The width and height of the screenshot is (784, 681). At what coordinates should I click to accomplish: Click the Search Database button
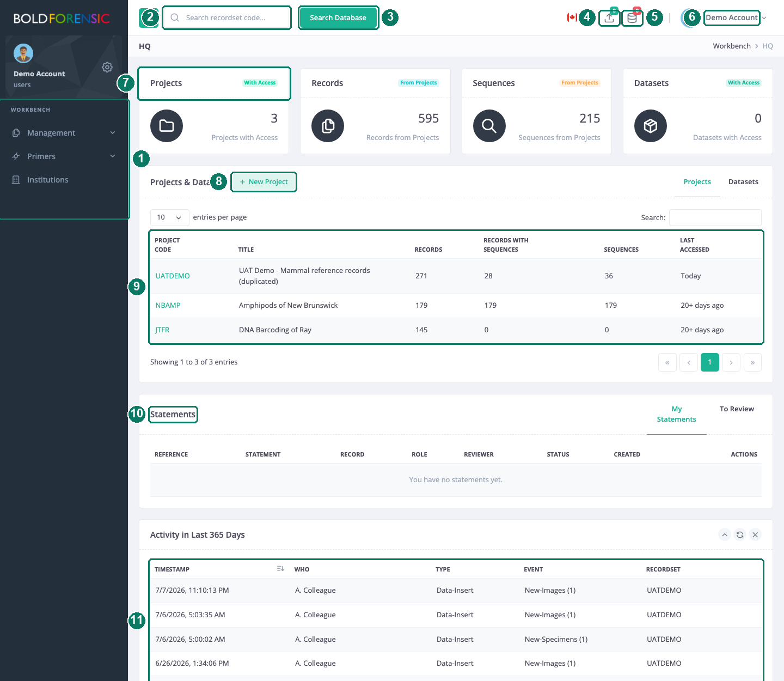tap(338, 17)
